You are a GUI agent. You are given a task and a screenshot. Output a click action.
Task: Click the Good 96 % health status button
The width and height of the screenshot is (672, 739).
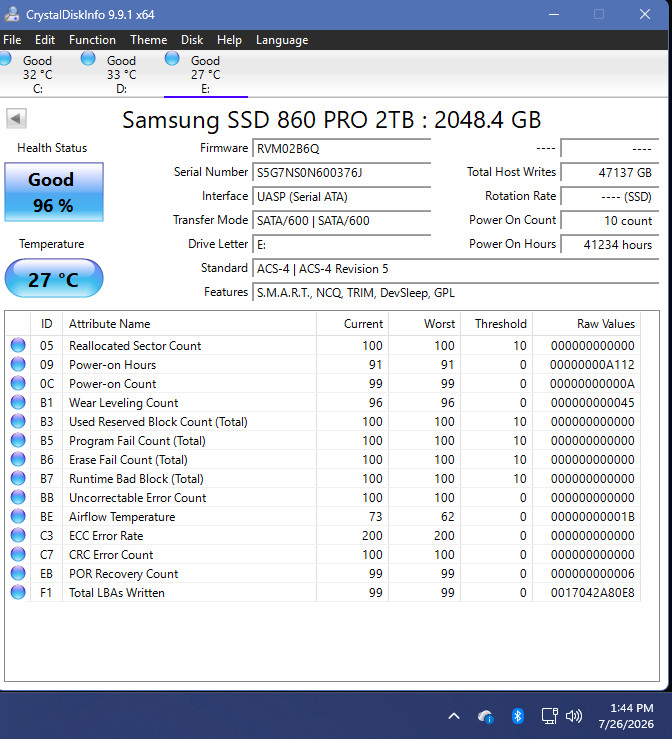click(54, 192)
